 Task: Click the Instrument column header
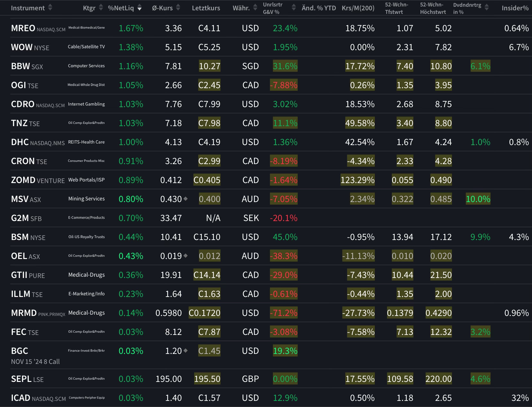[28, 8]
